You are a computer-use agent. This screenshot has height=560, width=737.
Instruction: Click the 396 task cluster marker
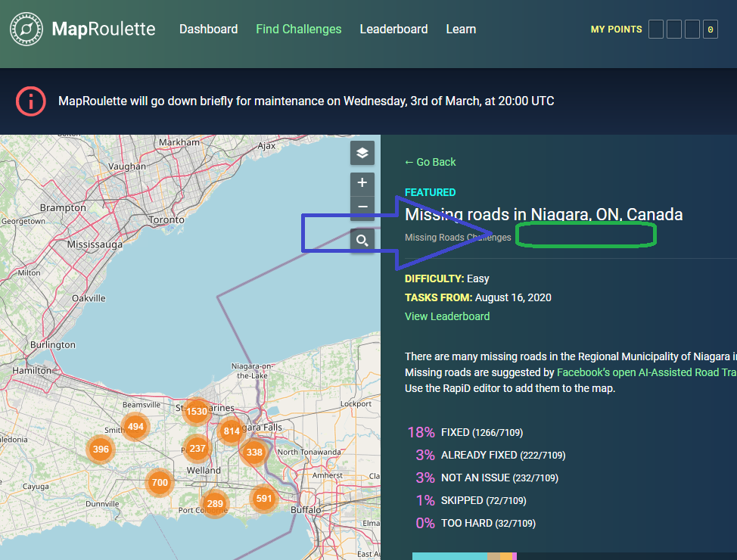coord(101,449)
